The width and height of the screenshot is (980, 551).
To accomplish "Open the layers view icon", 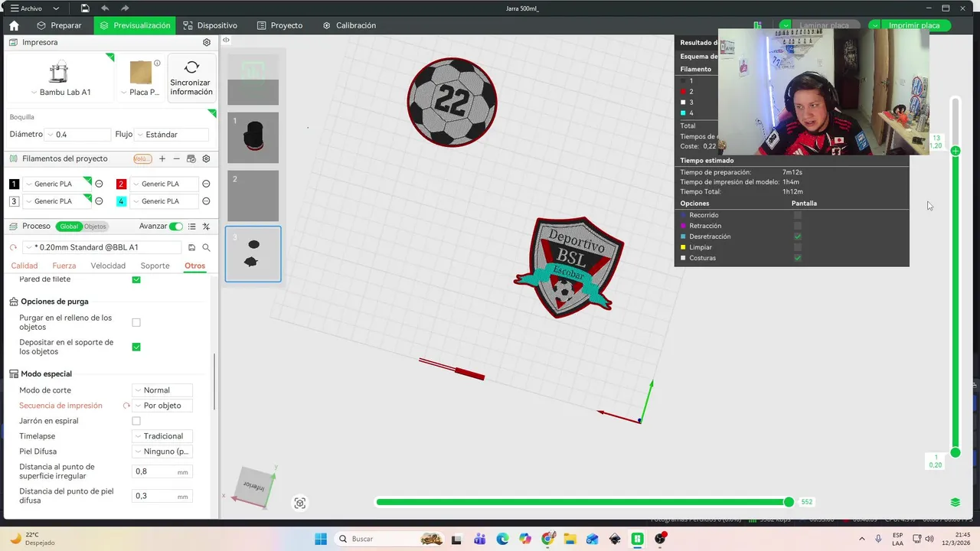I will point(955,502).
